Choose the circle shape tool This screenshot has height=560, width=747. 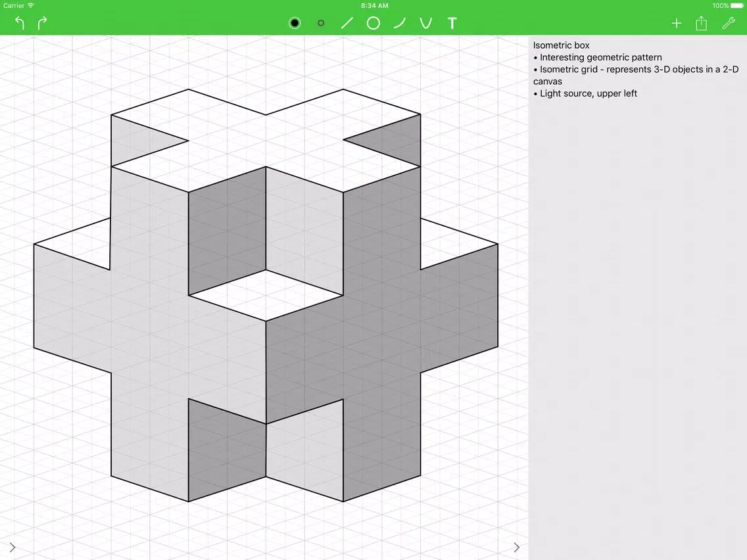click(x=373, y=23)
